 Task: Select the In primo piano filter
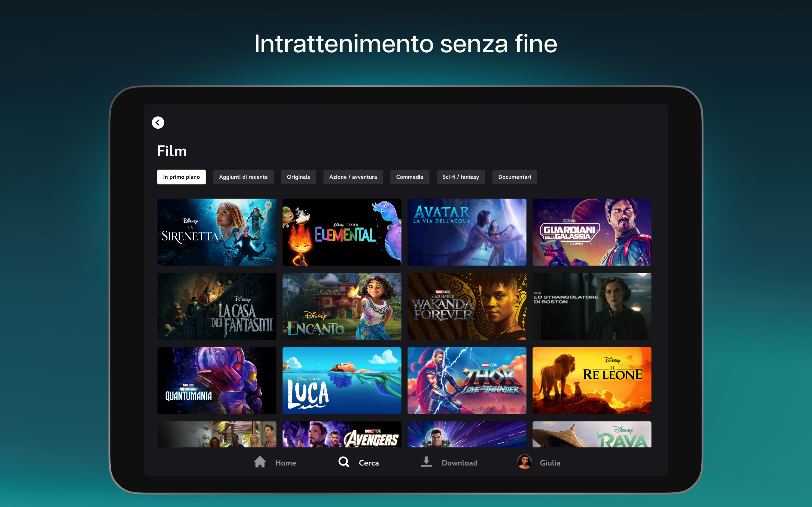[x=181, y=177]
